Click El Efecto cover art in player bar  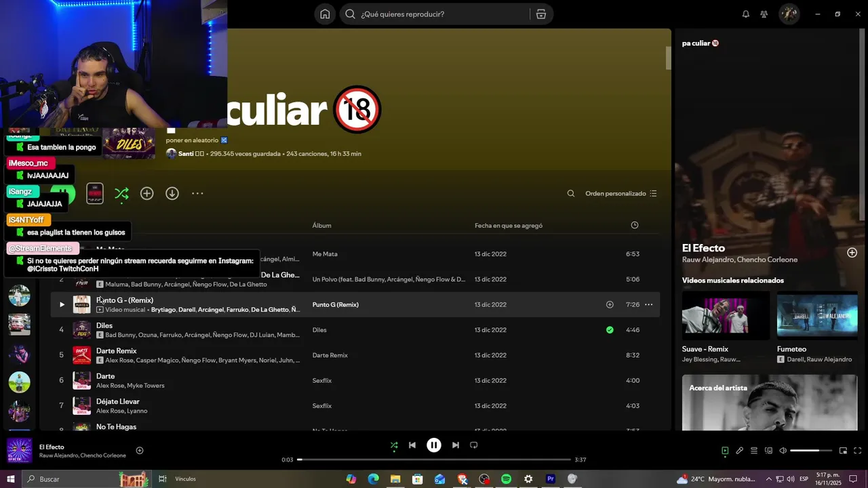point(19,451)
